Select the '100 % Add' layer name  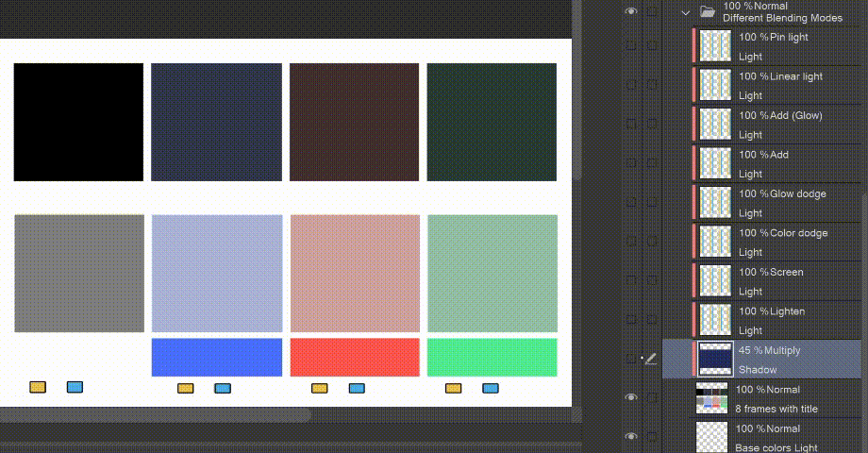[763, 155]
